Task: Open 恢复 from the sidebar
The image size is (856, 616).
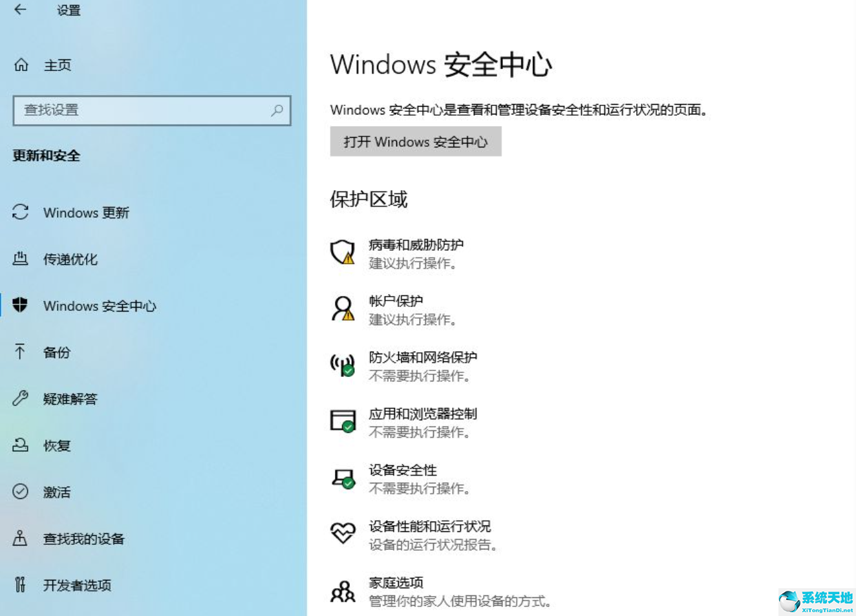Action: pyautogui.click(x=56, y=445)
